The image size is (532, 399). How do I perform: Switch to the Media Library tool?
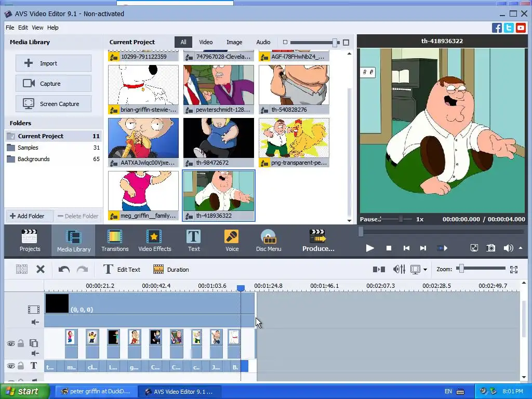(x=74, y=241)
